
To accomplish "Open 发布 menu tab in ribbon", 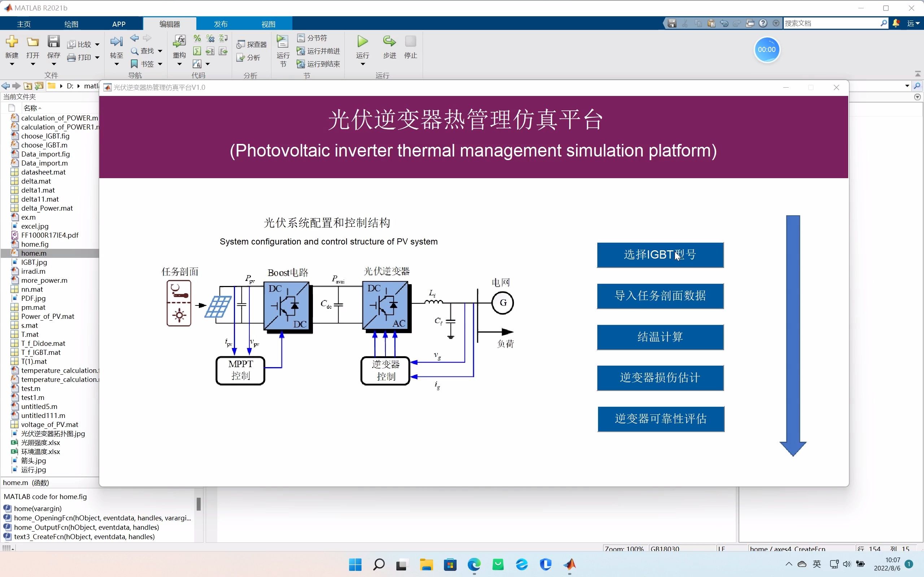I will coord(222,23).
